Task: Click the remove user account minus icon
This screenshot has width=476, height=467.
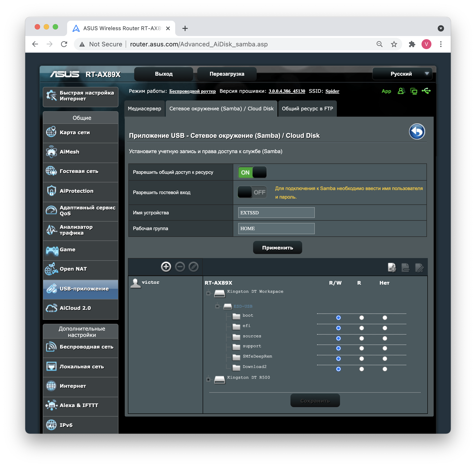Action: point(180,267)
